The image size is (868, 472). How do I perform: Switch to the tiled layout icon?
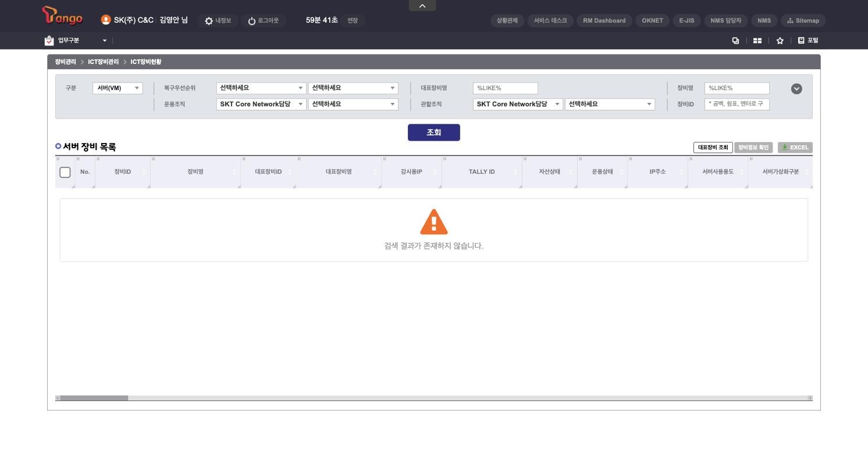point(757,41)
